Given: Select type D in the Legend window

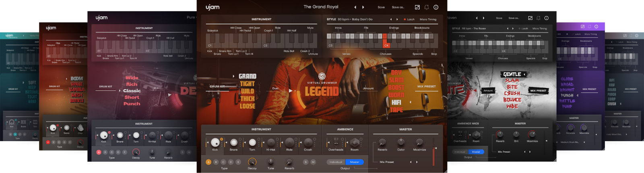Looking at the screenshot, I should (x=231, y=162).
